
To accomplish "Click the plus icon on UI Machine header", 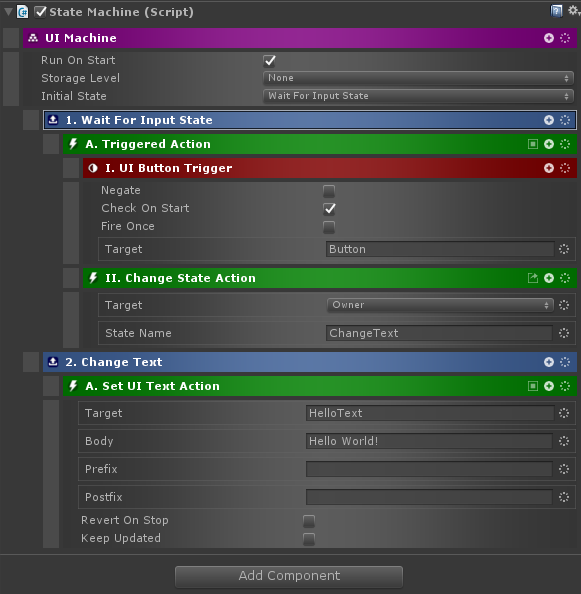I will click(x=548, y=38).
